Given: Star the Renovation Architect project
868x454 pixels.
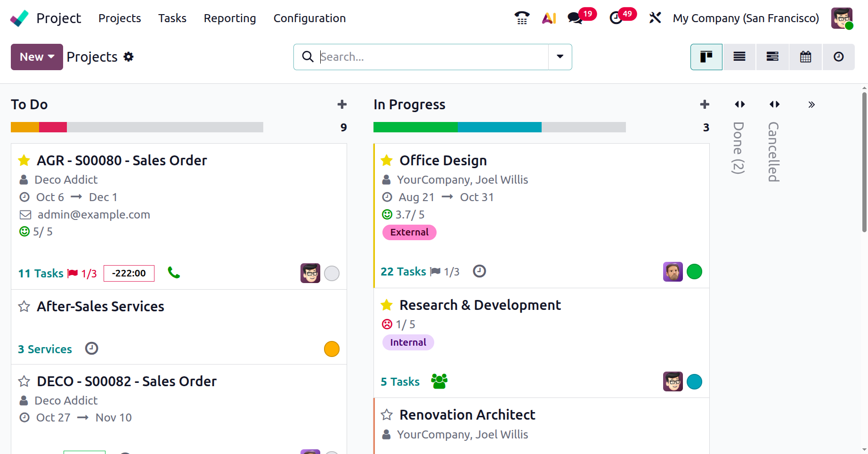Looking at the screenshot, I should (387, 415).
